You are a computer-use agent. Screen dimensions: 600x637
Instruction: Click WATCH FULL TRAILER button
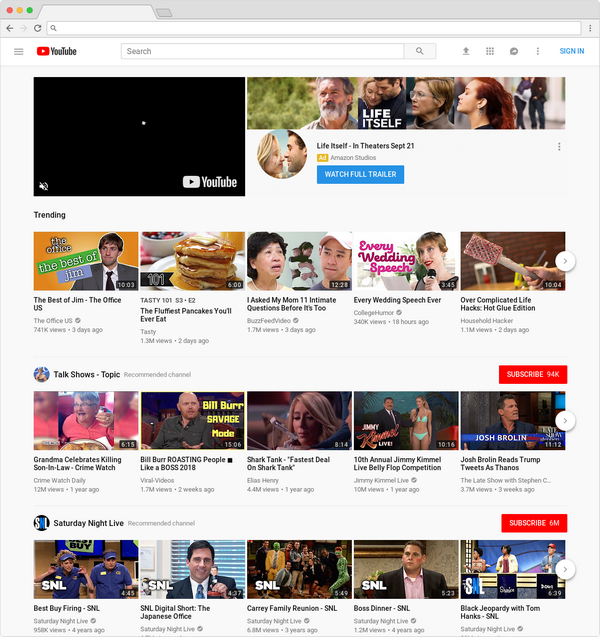360,174
